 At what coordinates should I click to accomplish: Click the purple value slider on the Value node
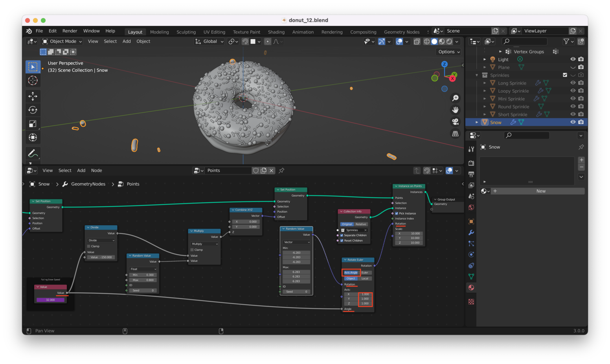click(50, 300)
